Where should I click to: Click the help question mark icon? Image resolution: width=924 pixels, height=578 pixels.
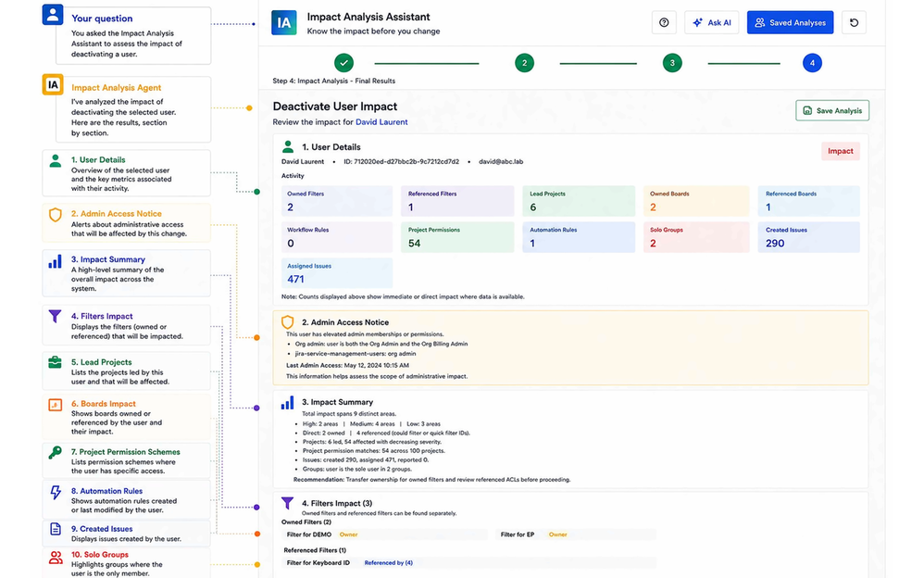click(x=664, y=22)
